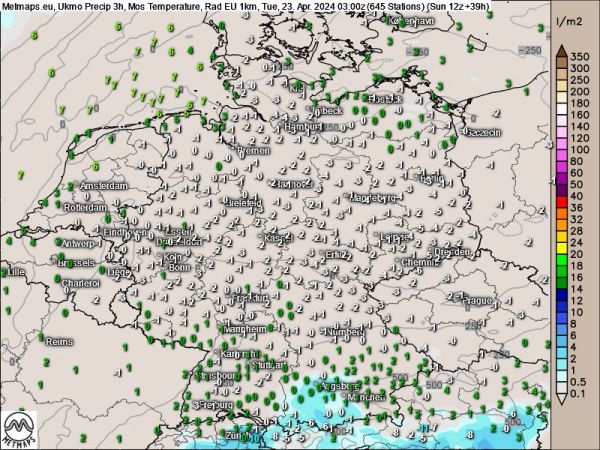Viewport: 600px width, 450px height.
Task: Click the Magdeburg city label
Action: [x=375, y=198]
